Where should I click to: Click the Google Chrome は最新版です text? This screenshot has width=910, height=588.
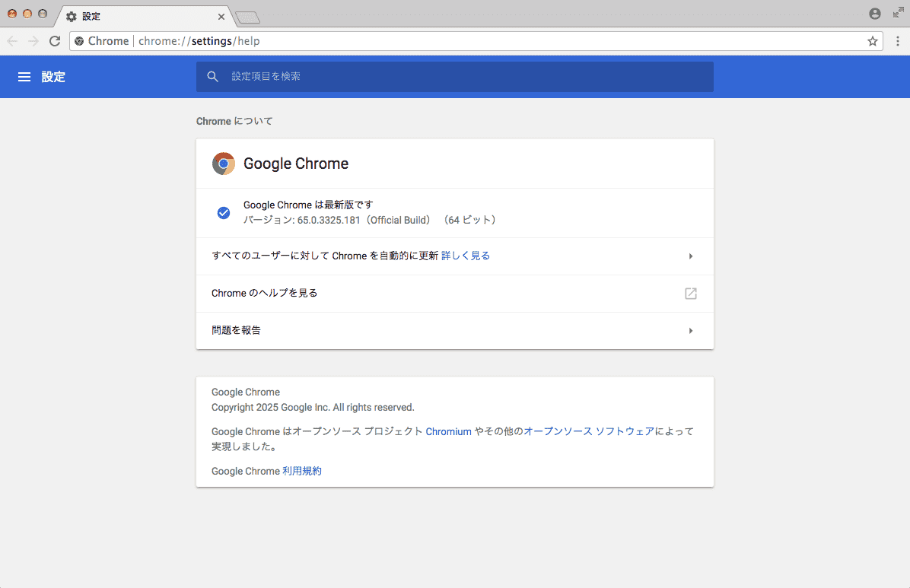(308, 205)
